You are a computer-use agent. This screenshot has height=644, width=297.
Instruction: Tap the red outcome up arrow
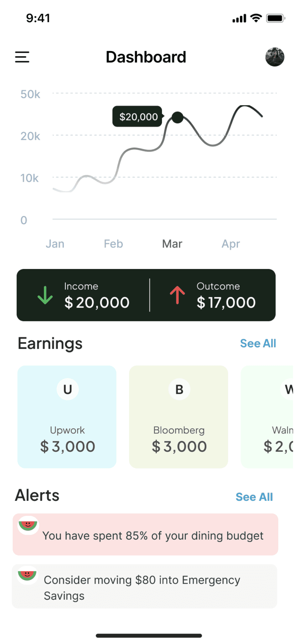point(177,295)
